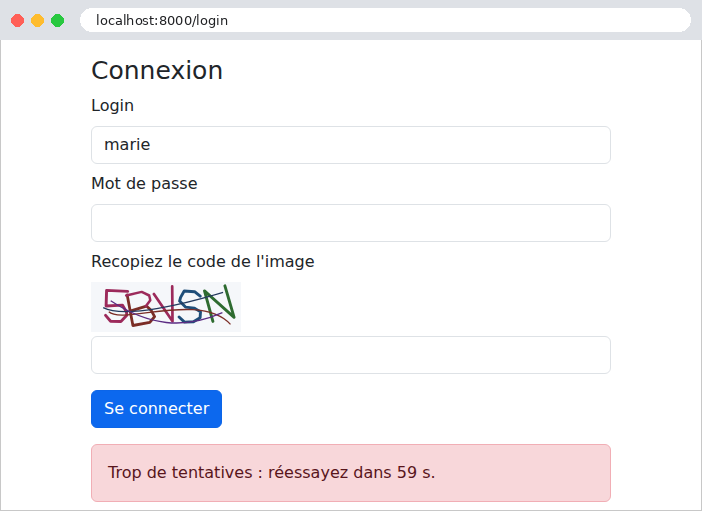This screenshot has height=511, width=702.
Task: Submit with the Se connecter button
Action: pos(156,409)
